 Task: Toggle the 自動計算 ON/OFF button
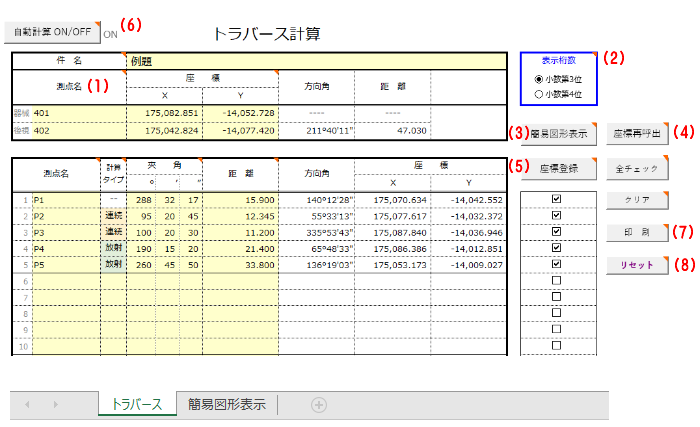pyautogui.click(x=52, y=31)
